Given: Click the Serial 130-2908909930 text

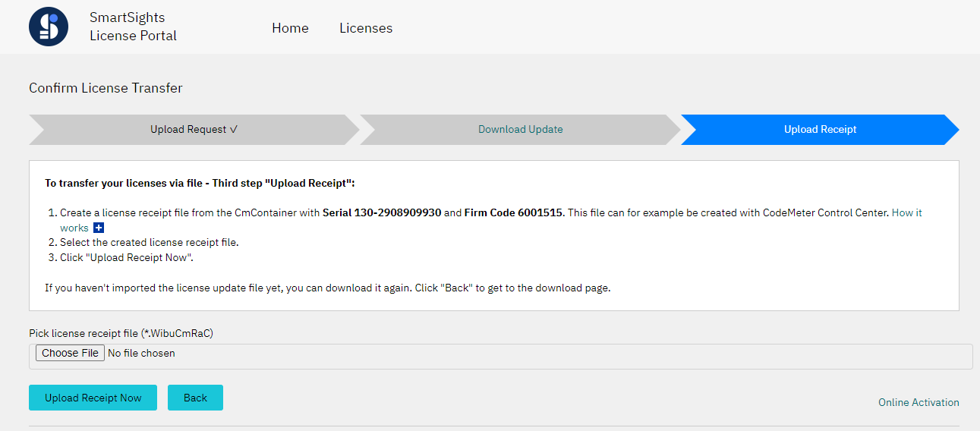Looking at the screenshot, I should click(x=382, y=213).
